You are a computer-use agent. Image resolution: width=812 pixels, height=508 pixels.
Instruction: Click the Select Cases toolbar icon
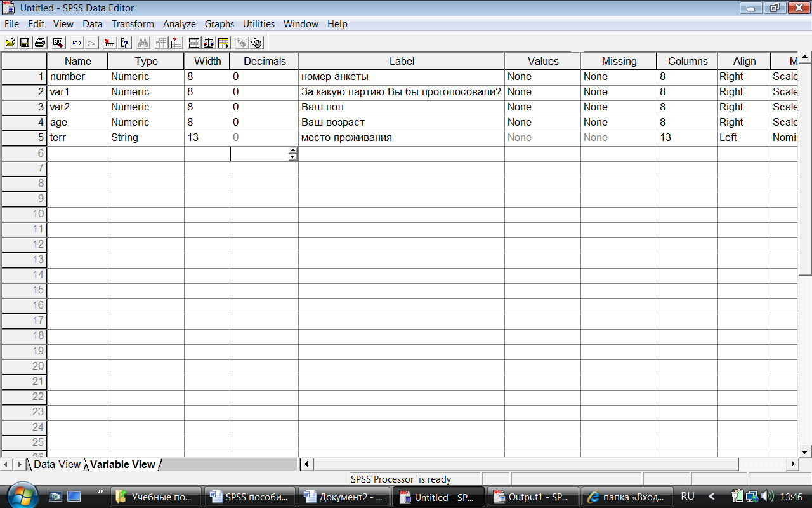[x=223, y=43]
